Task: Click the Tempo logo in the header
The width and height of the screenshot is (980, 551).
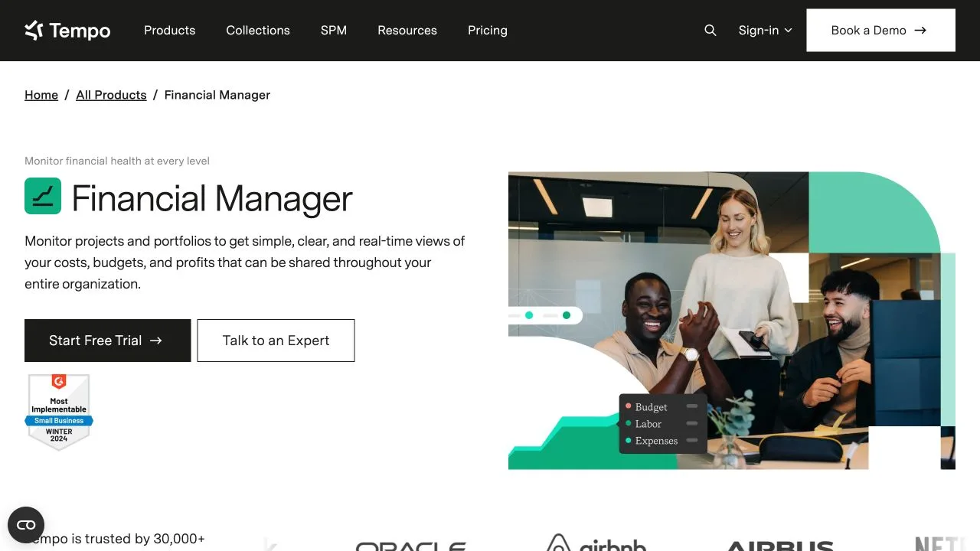Action: [x=67, y=31]
